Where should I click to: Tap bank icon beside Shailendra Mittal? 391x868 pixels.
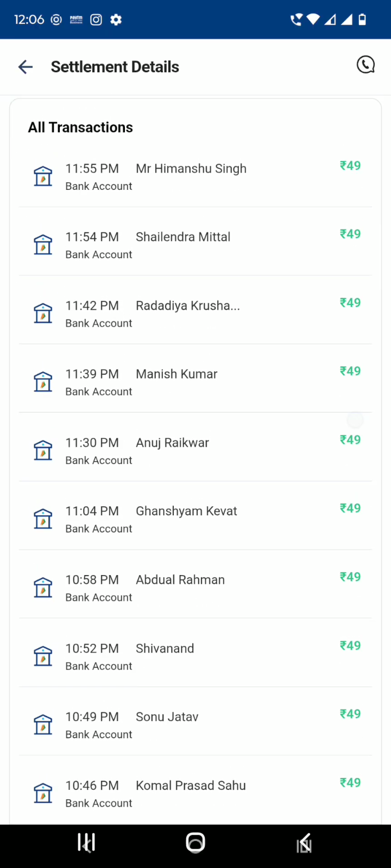coord(43,245)
